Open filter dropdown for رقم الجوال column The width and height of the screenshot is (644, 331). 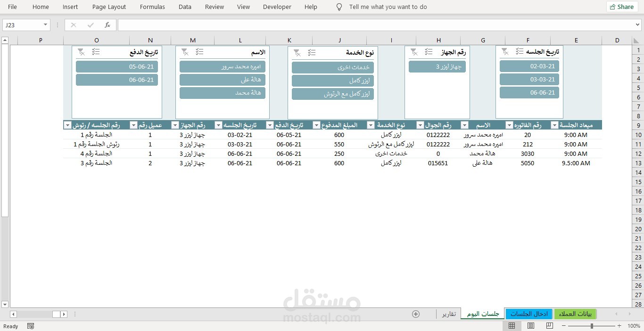coord(420,125)
